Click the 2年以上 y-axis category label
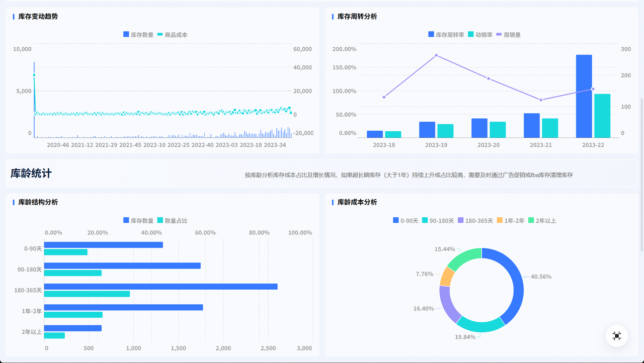 click(x=32, y=332)
